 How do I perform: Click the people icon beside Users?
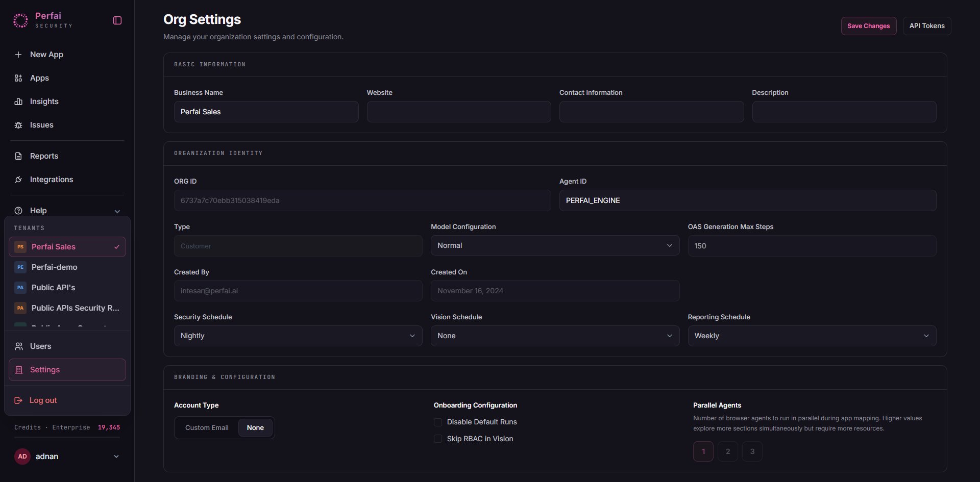pyautogui.click(x=19, y=346)
